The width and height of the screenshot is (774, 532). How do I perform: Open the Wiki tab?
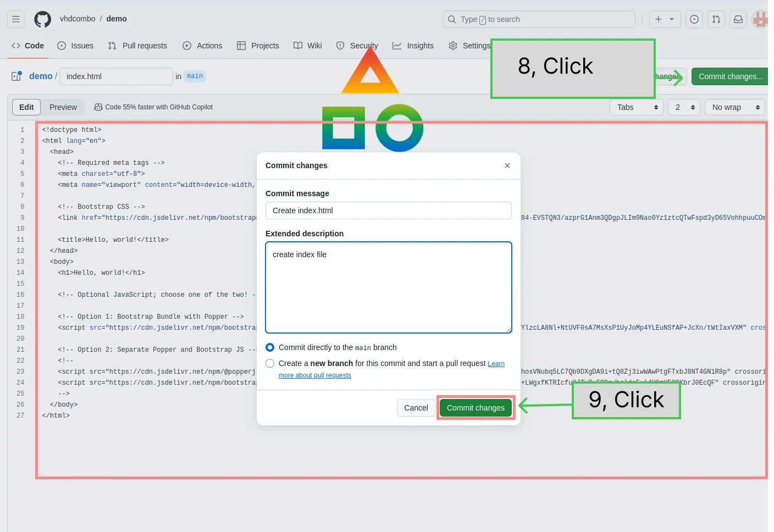(308, 46)
